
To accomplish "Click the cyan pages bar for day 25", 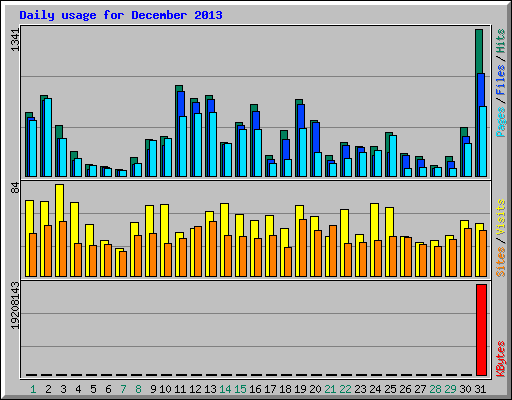I will pyautogui.click(x=393, y=156).
